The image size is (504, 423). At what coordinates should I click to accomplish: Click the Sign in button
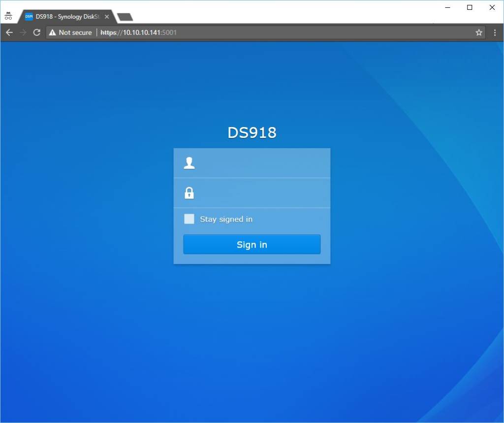pos(252,244)
